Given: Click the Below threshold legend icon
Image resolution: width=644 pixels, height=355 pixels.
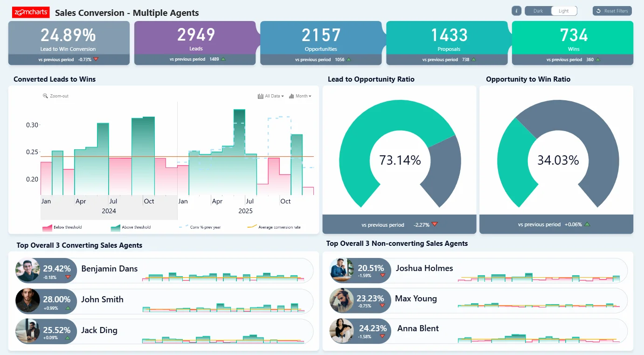Looking at the screenshot, I should [47, 228].
